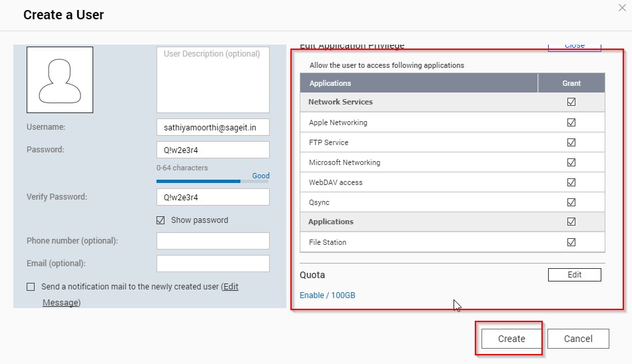
Task: Toggle the Show password checkbox
Action: (x=160, y=220)
